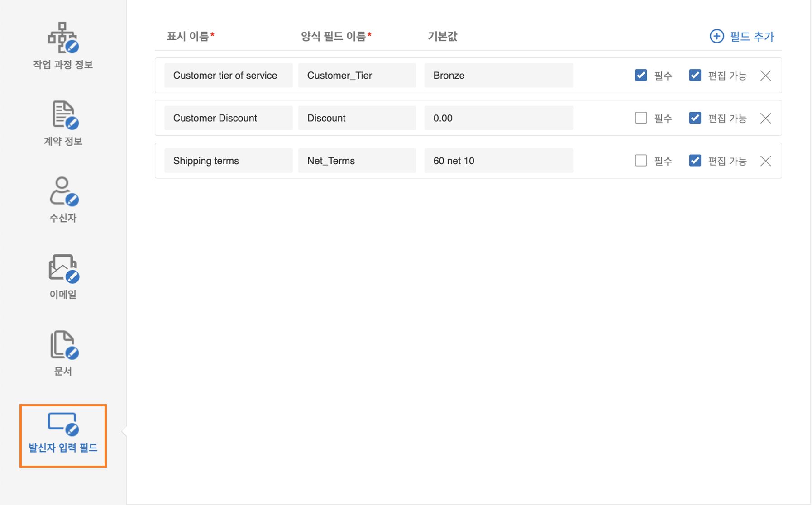812x505 pixels.
Task: Open the 이메일 envelope icon
Action: [x=64, y=268]
